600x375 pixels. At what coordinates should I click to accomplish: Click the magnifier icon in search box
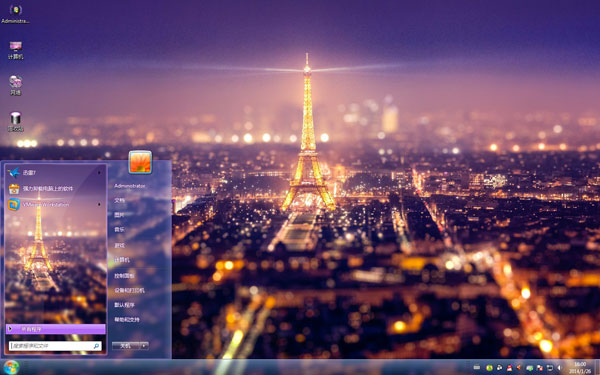(x=96, y=346)
